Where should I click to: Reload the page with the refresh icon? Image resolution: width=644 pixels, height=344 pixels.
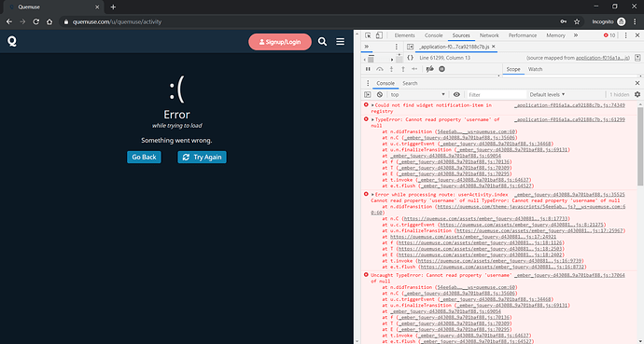click(36, 21)
